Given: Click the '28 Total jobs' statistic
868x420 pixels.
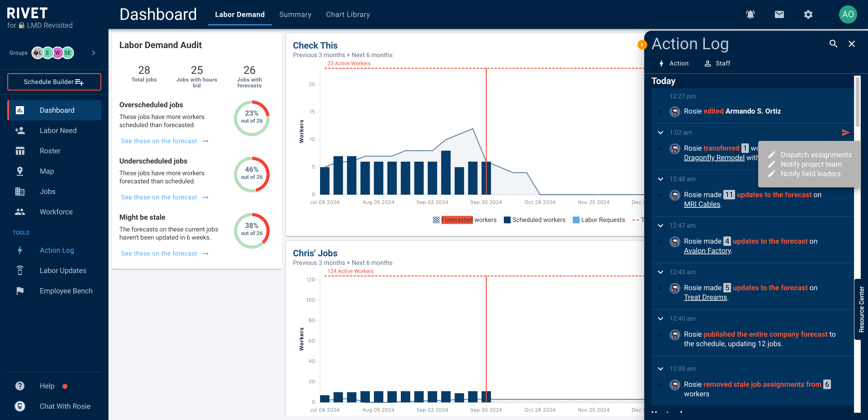Looking at the screenshot, I should pyautogui.click(x=144, y=73).
